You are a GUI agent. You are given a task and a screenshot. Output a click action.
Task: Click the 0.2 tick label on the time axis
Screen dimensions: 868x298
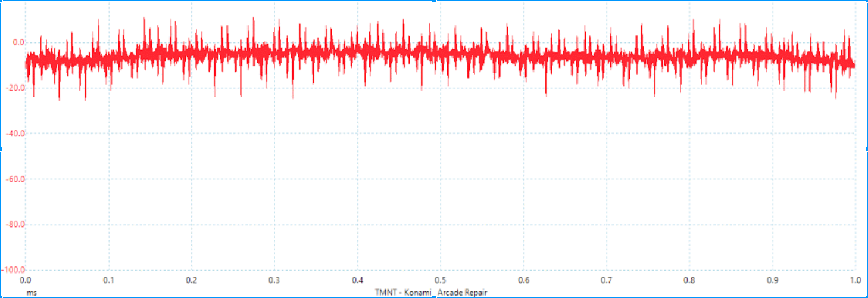point(191,280)
